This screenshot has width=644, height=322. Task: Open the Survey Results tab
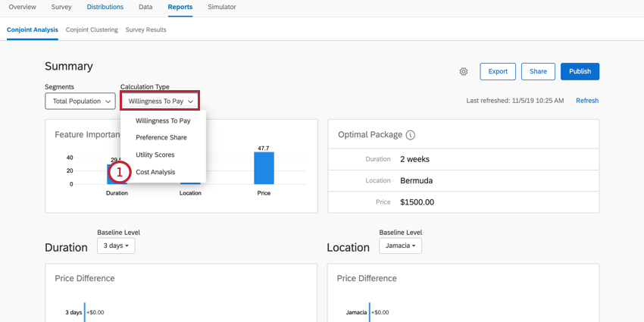pyautogui.click(x=145, y=30)
